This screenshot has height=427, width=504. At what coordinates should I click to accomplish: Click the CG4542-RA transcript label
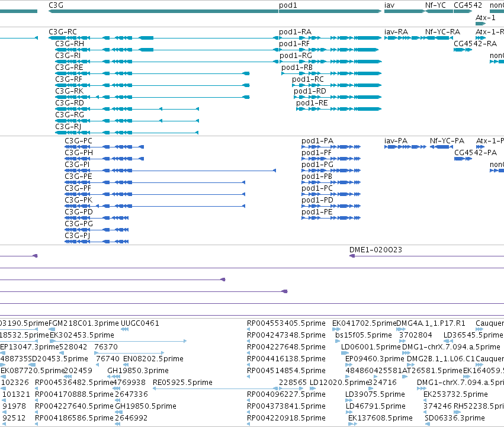click(475, 43)
